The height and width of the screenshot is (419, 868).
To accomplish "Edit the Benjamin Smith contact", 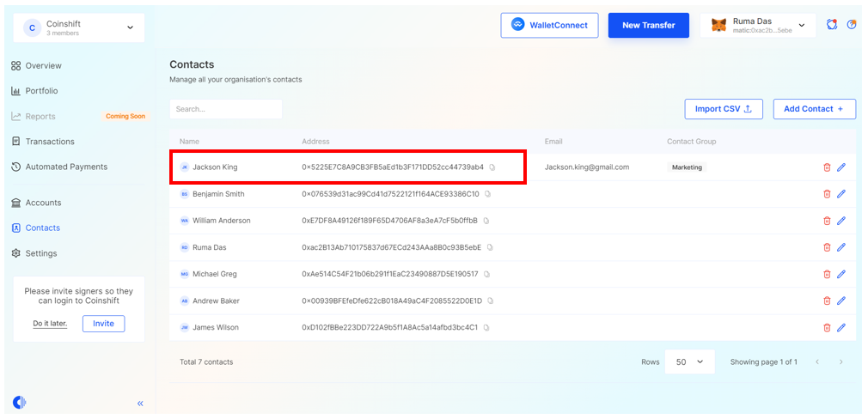I will tap(841, 194).
